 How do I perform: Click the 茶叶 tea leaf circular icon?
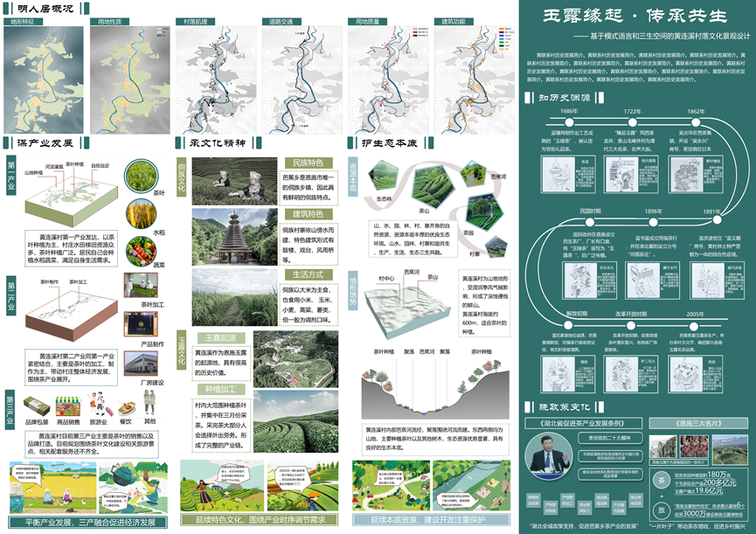142,171
